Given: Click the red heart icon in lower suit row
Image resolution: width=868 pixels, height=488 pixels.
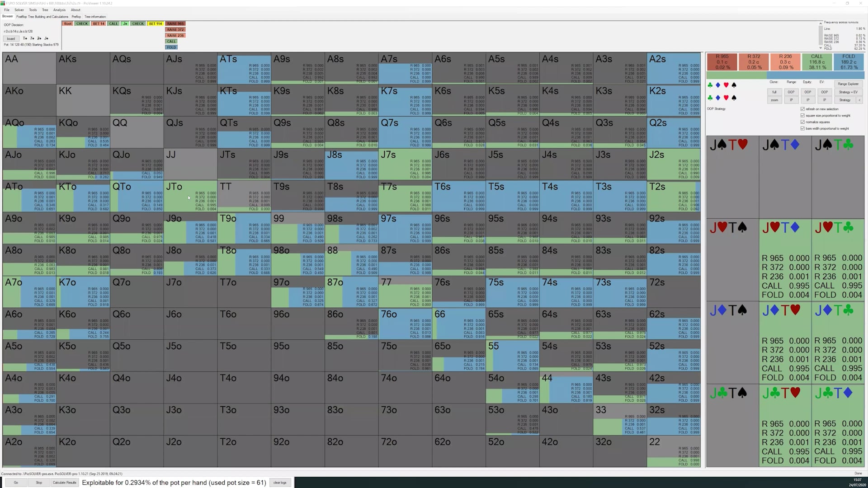Looking at the screenshot, I should point(726,98).
